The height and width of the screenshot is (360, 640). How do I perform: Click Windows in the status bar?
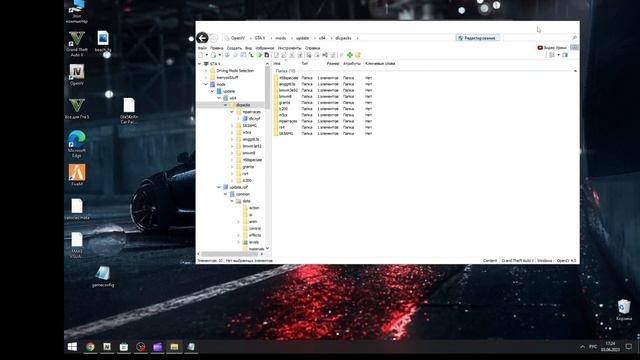click(x=544, y=260)
